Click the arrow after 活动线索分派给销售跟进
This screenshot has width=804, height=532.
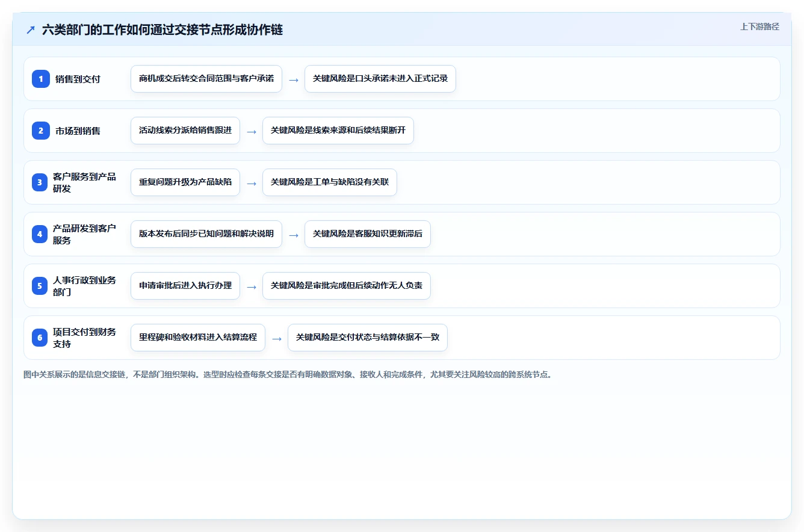coord(252,131)
